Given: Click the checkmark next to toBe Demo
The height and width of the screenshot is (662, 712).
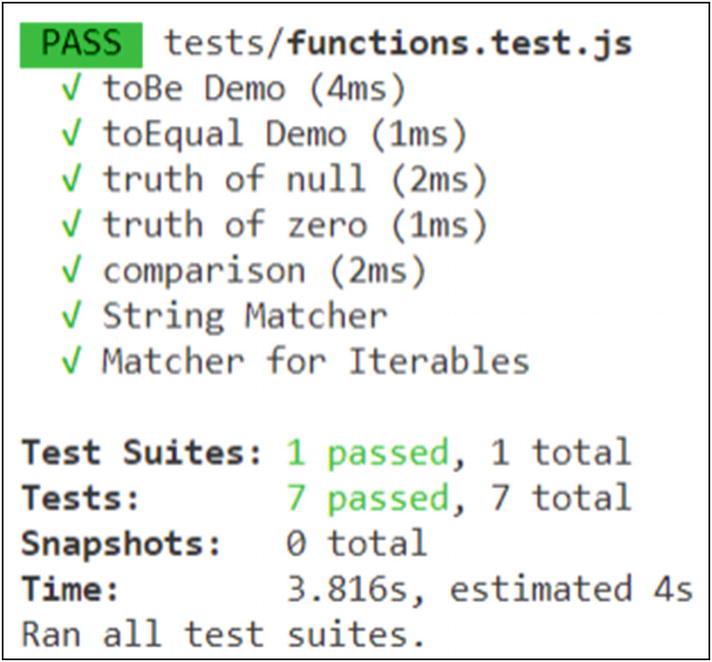Looking at the screenshot, I should [x=70, y=89].
